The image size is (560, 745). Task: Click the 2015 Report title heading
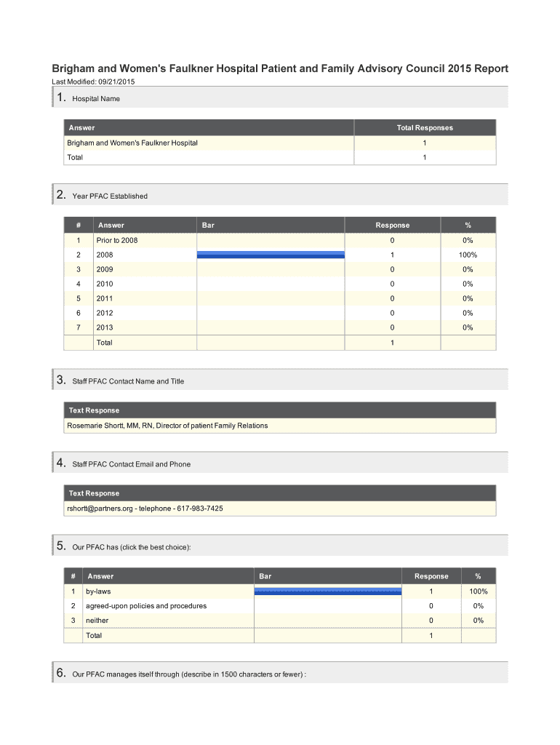click(x=279, y=69)
